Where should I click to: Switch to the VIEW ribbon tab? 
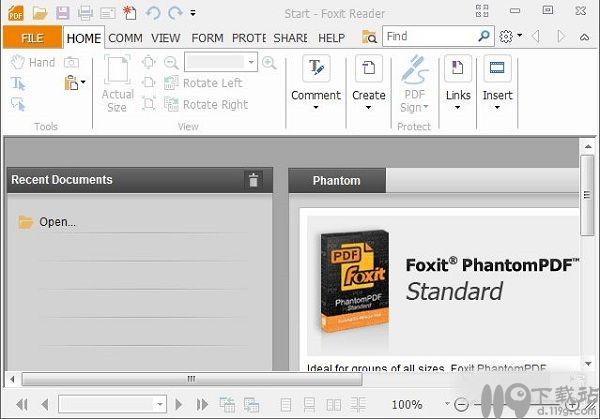click(165, 38)
